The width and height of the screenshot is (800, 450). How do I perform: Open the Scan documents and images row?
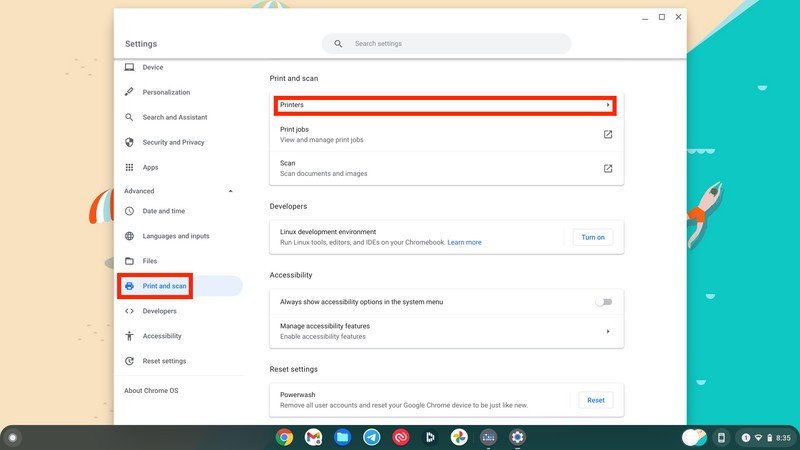446,168
